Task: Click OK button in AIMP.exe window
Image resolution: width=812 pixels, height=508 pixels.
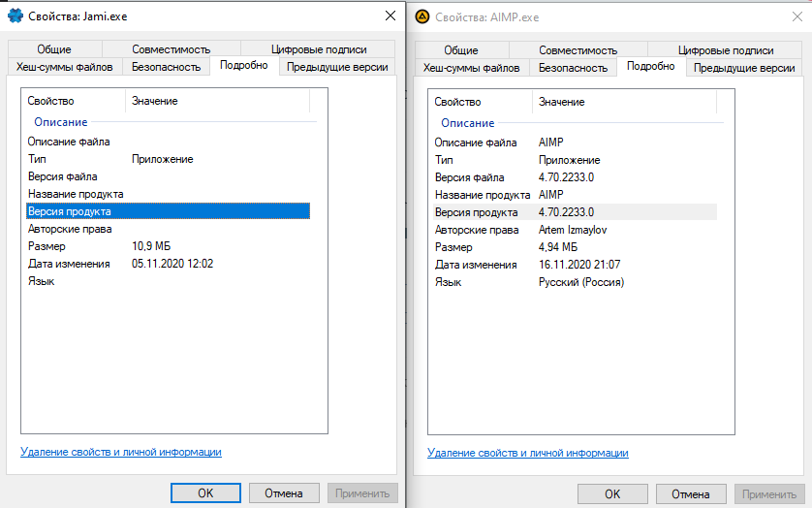Action: [612, 494]
